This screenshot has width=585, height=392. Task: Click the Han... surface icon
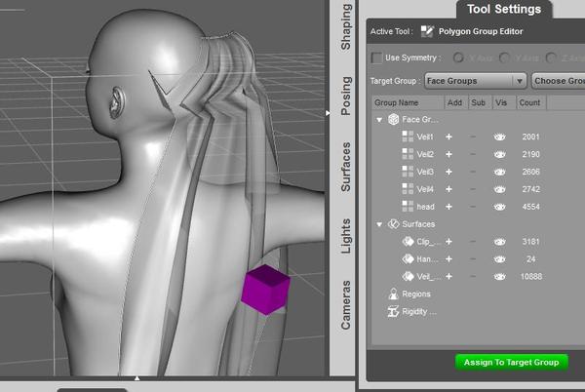pos(408,258)
